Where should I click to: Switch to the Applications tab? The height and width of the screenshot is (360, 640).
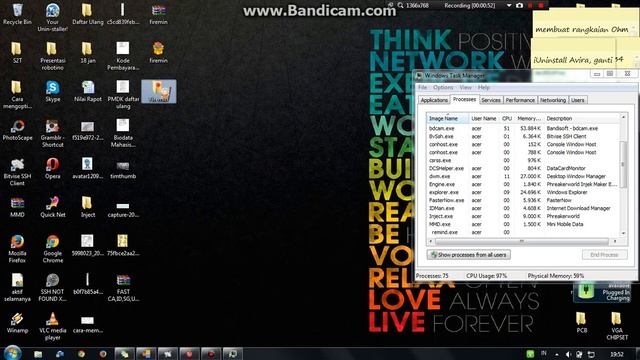(434, 100)
